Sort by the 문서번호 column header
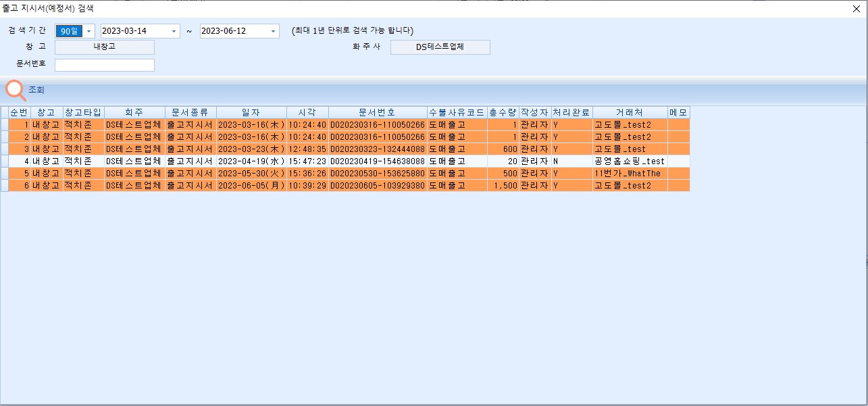 coord(377,112)
